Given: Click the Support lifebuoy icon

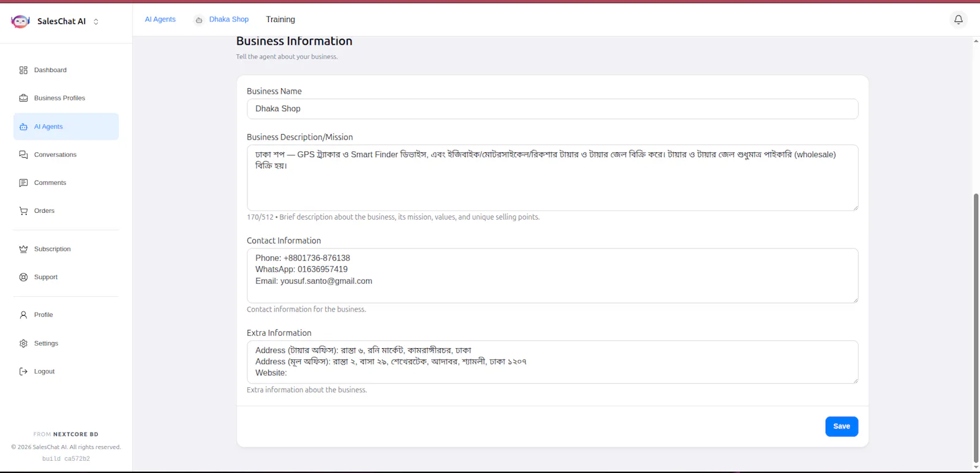Looking at the screenshot, I should pos(23,277).
